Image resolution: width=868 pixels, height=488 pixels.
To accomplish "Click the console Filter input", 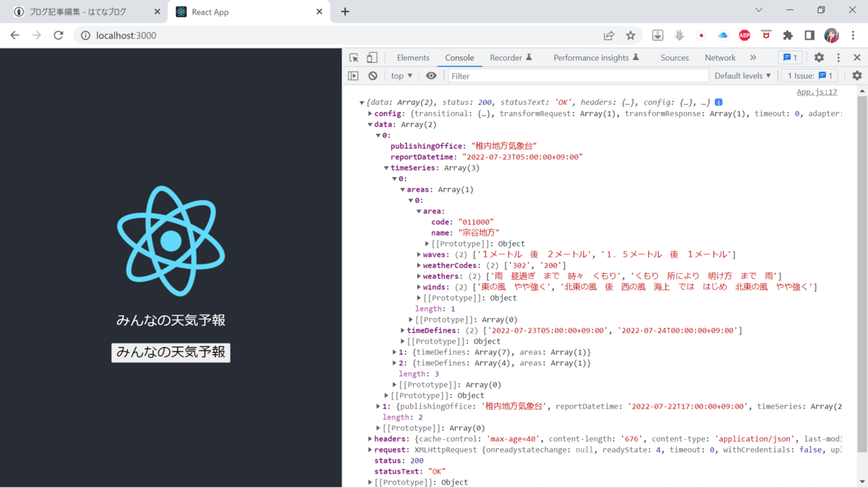I will 578,76.
